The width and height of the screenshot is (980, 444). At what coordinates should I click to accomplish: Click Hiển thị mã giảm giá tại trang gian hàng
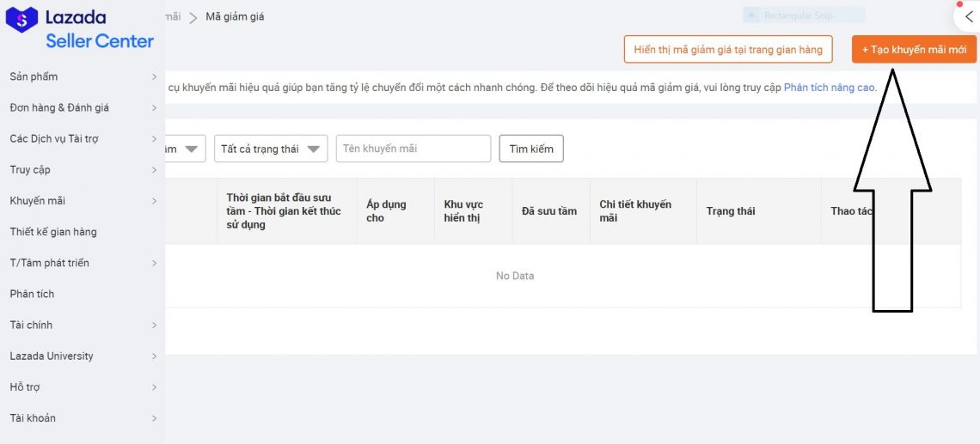[x=728, y=49]
